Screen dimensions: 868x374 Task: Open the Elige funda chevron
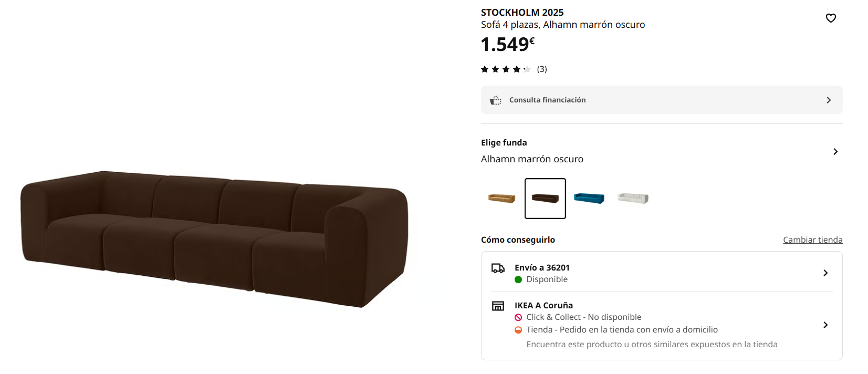835,152
